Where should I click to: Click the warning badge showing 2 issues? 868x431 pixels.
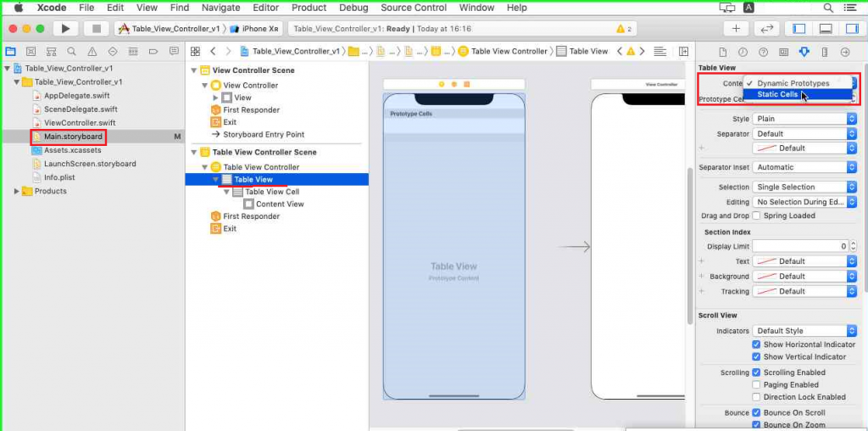click(x=624, y=29)
